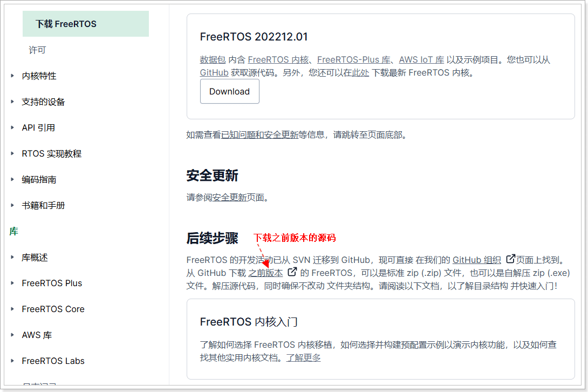
Task: Click the Download button
Action: point(229,91)
